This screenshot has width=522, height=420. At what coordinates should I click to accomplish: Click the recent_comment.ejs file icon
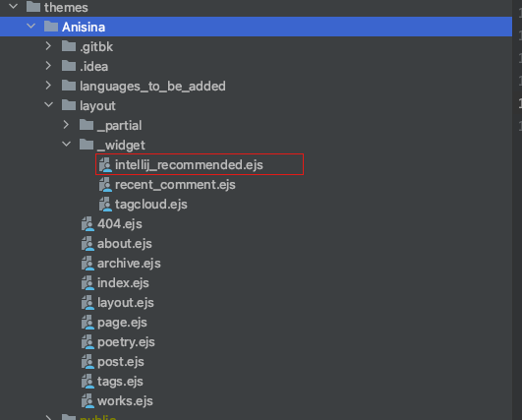[105, 185]
